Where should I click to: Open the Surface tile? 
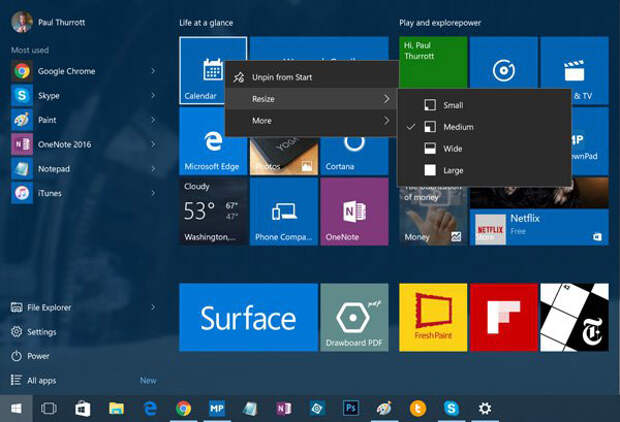click(248, 317)
